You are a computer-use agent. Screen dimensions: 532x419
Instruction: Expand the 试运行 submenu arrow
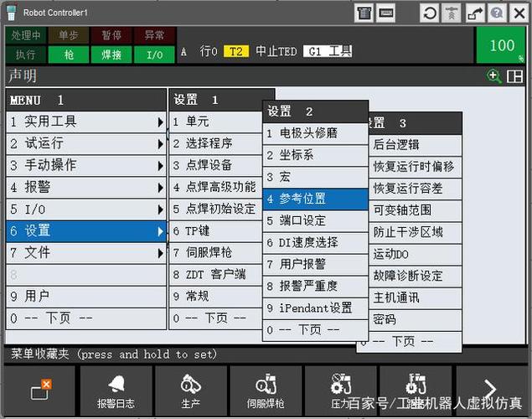[x=160, y=144]
